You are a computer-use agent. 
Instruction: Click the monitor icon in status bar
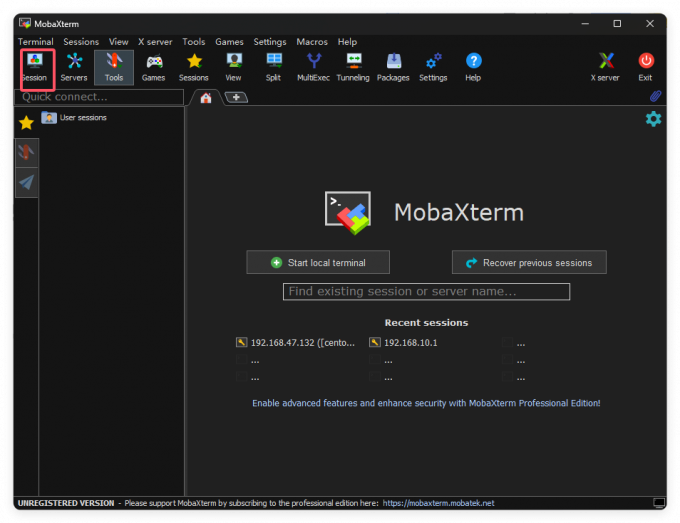click(x=659, y=503)
